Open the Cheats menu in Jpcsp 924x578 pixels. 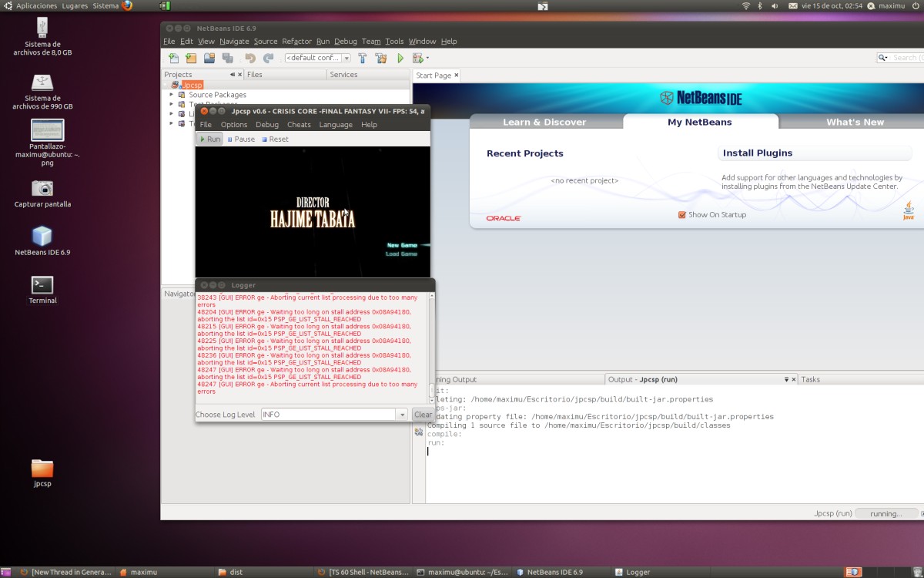[299, 125]
